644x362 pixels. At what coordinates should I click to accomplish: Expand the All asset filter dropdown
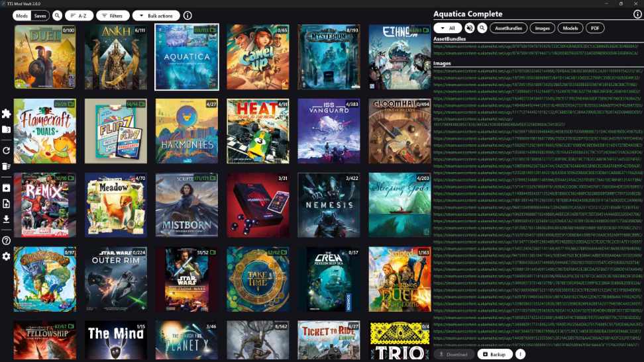[448, 28]
